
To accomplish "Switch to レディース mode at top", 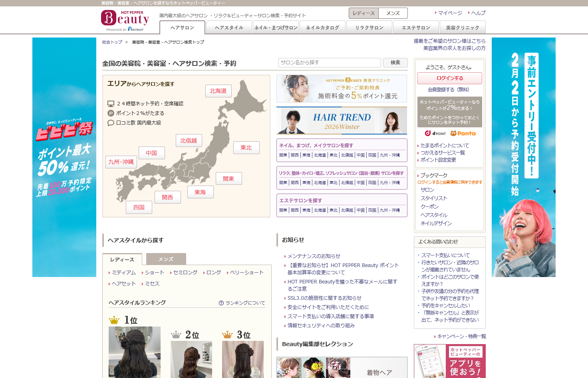I will [364, 13].
